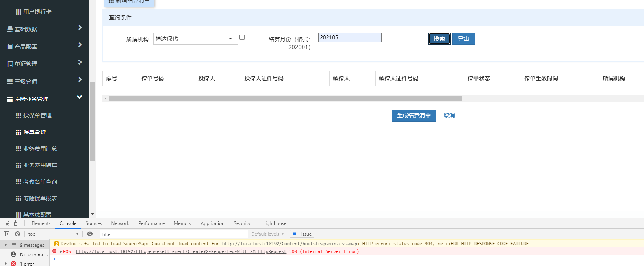Click the console prompt input line
The width and height of the screenshot is (644, 266).
(x=347, y=259)
